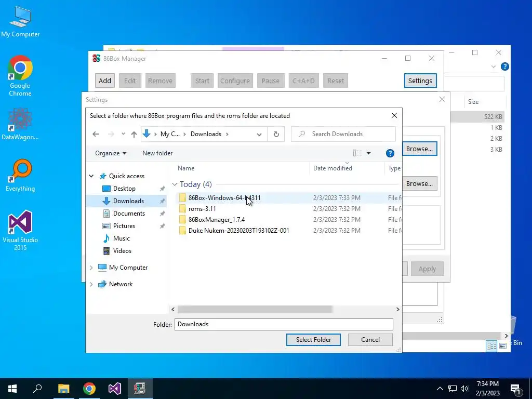Image resolution: width=532 pixels, height=399 pixels.
Task: Close the folder selection dialog
Action: (x=394, y=116)
